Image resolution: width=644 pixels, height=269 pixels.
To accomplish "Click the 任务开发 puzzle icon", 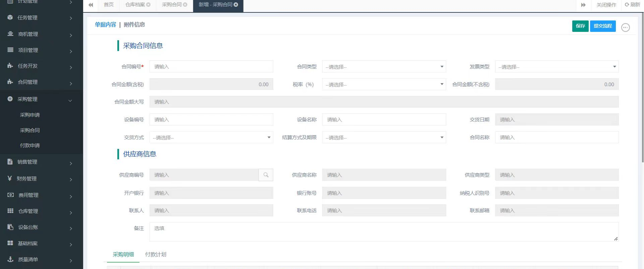I will 10,65.
